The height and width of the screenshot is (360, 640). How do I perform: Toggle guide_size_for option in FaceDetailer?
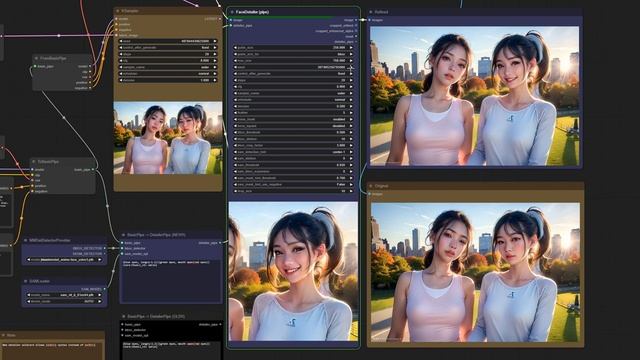[293, 54]
